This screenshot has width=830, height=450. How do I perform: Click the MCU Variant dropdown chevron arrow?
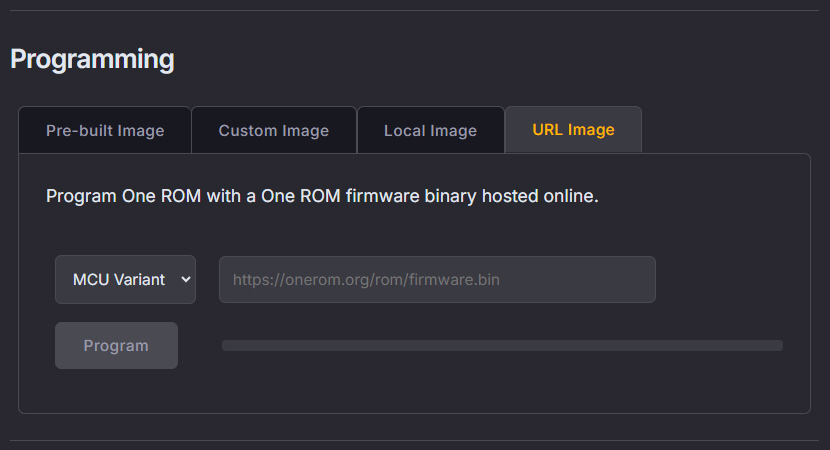pyautogui.click(x=185, y=280)
